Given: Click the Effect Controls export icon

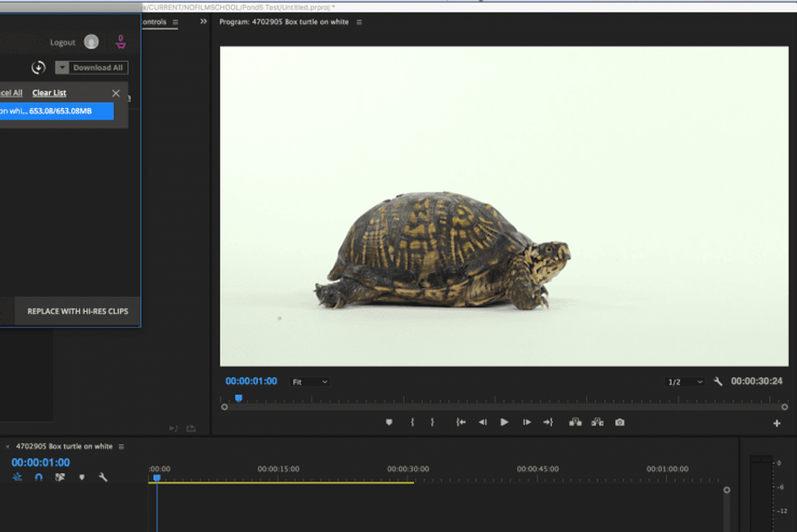Looking at the screenshot, I should click(x=191, y=429).
